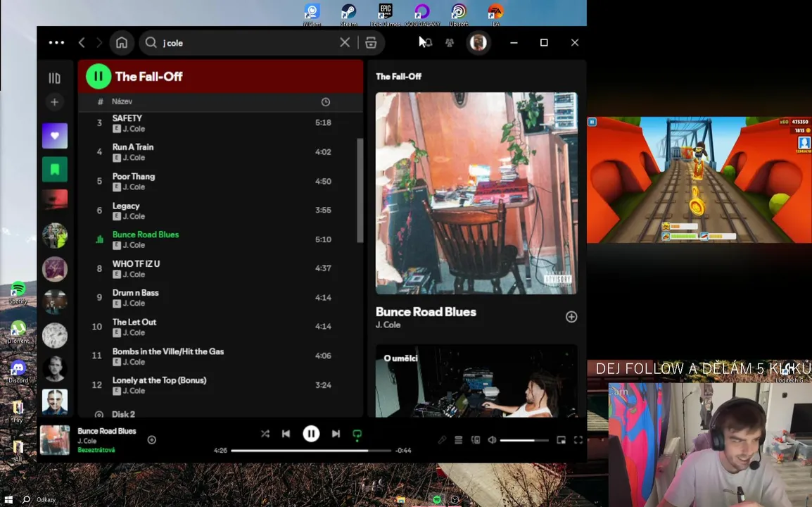Skip to the previous track
812x507 pixels.
click(x=286, y=434)
